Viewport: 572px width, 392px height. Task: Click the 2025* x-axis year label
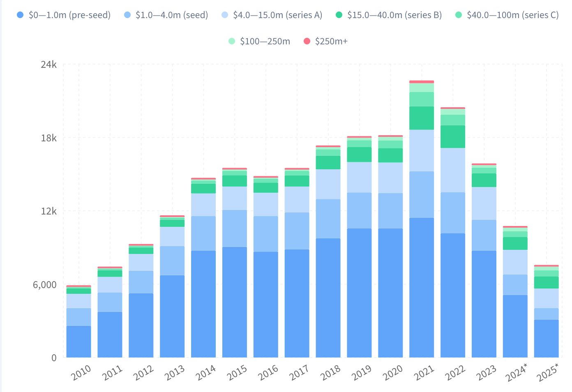point(548,372)
